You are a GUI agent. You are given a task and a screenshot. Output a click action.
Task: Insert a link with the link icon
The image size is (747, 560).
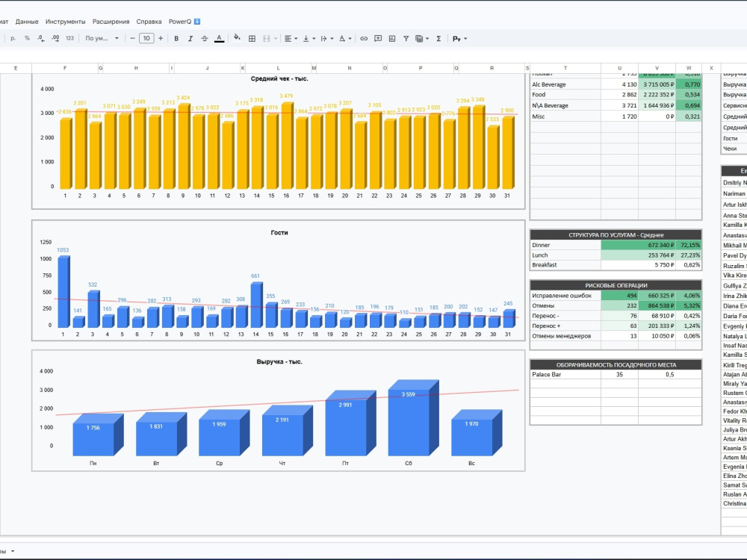tap(364, 39)
